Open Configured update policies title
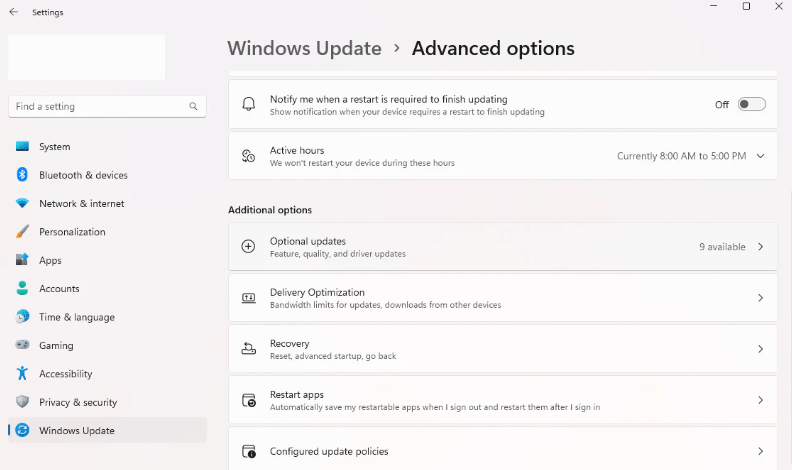The image size is (792, 470). click(329, 451)
